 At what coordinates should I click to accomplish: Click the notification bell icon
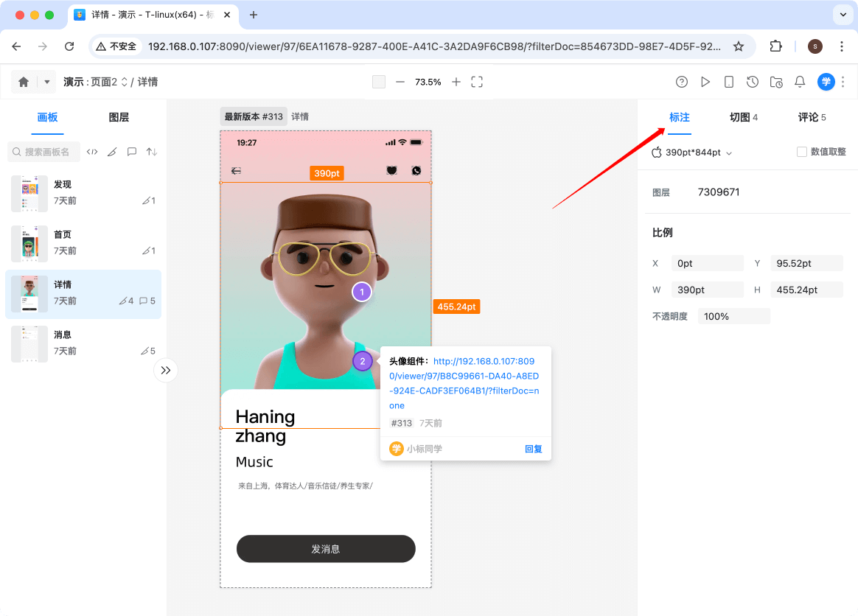pos(799,82)
